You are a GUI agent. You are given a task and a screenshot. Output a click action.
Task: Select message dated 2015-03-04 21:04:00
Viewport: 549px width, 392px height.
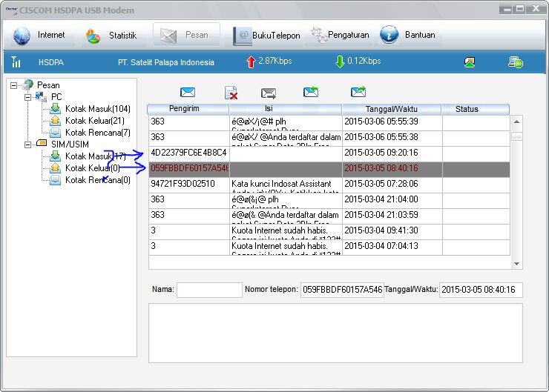click(329, 201)
